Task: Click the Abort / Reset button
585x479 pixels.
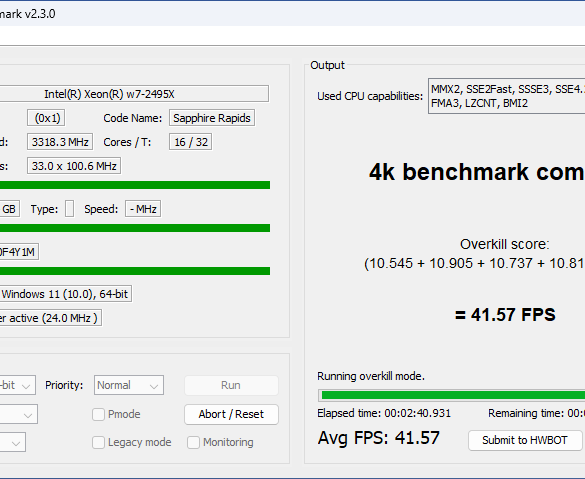Action: pos(231,414)
